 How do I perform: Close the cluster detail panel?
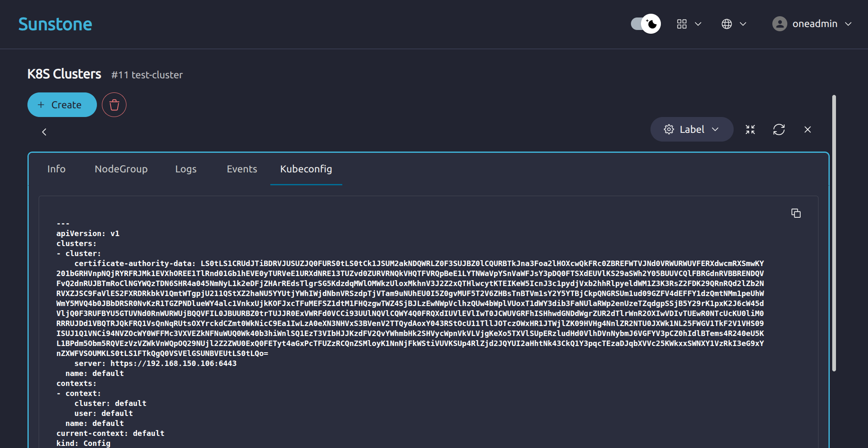[808, 129]
